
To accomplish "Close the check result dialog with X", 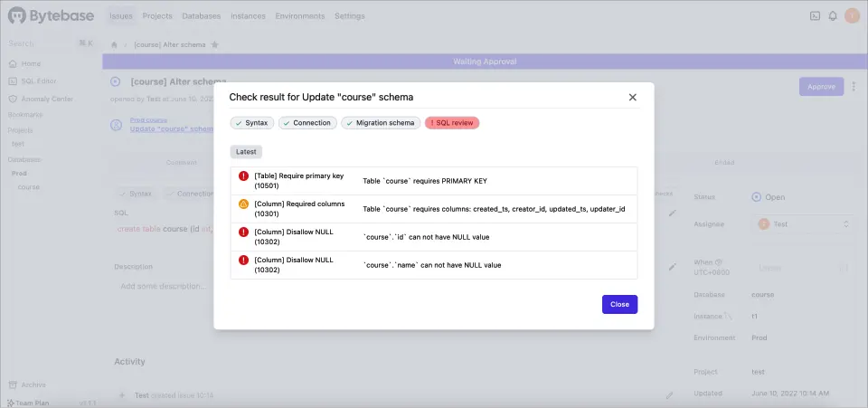I will pyautogui.click(x=633, y=97).
